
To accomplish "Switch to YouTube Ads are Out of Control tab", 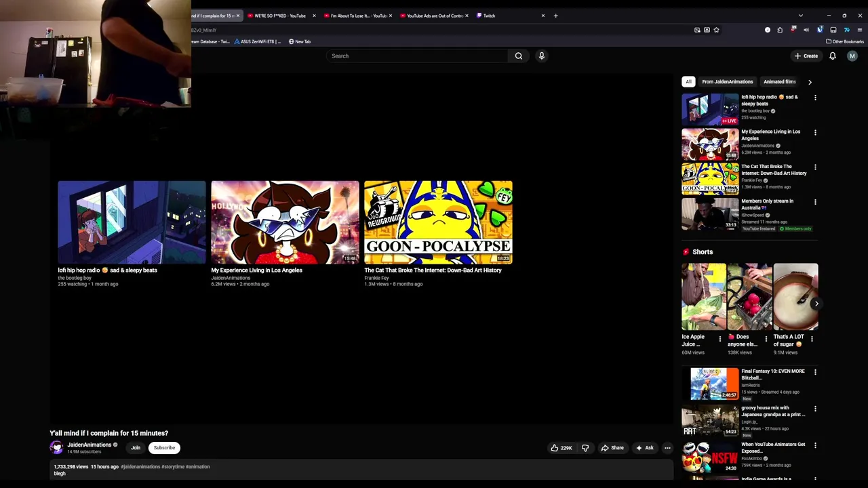I will pos(433,16).
